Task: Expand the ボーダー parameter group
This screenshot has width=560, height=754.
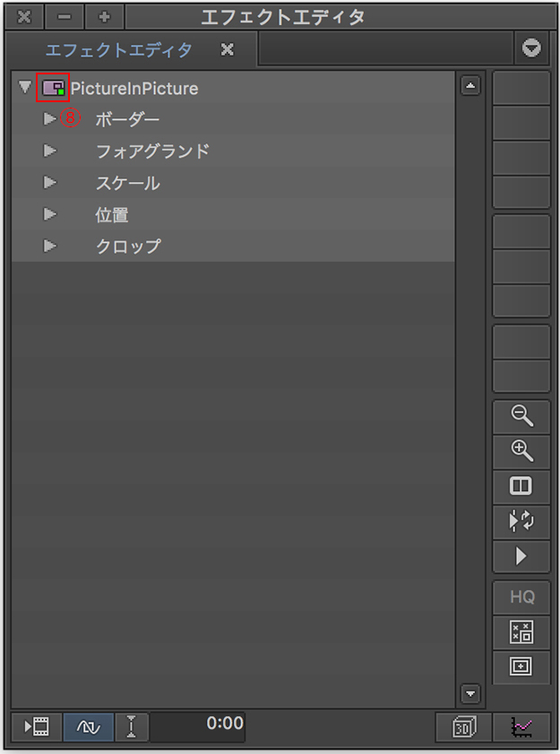Action: pyautogui.click(x=50, y=118)
